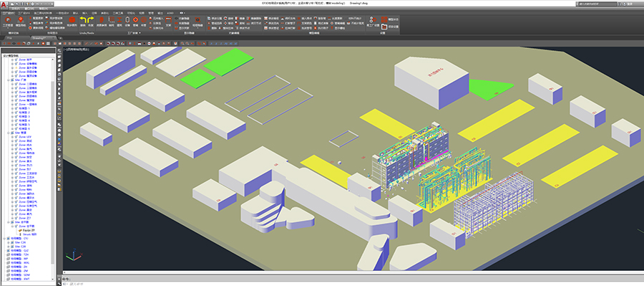Click the keyword search field in the title bar

tap(597, 4)
